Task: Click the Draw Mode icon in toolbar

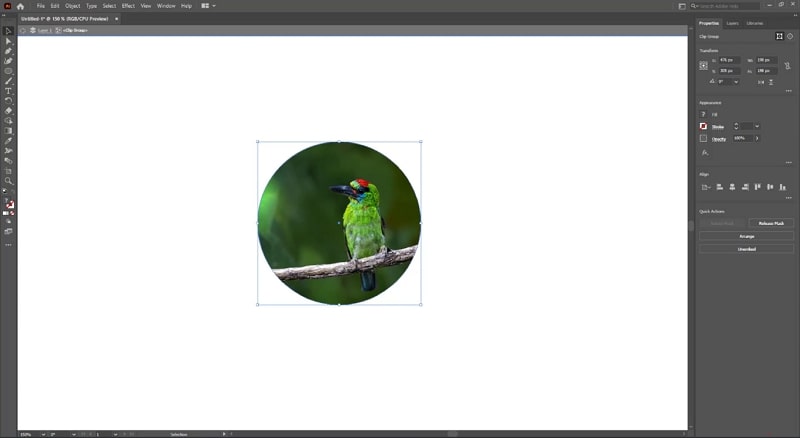Action: coord(8,222)
